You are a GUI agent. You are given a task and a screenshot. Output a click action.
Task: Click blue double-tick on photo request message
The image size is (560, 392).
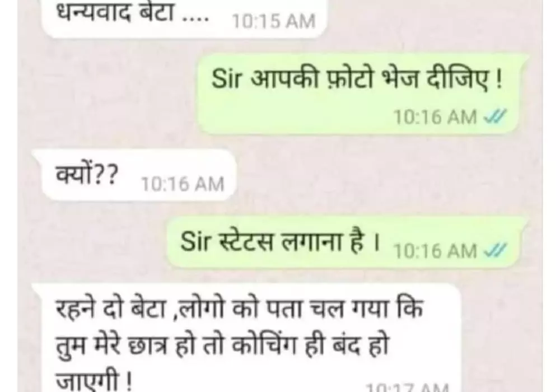click(x=494, y=116)
